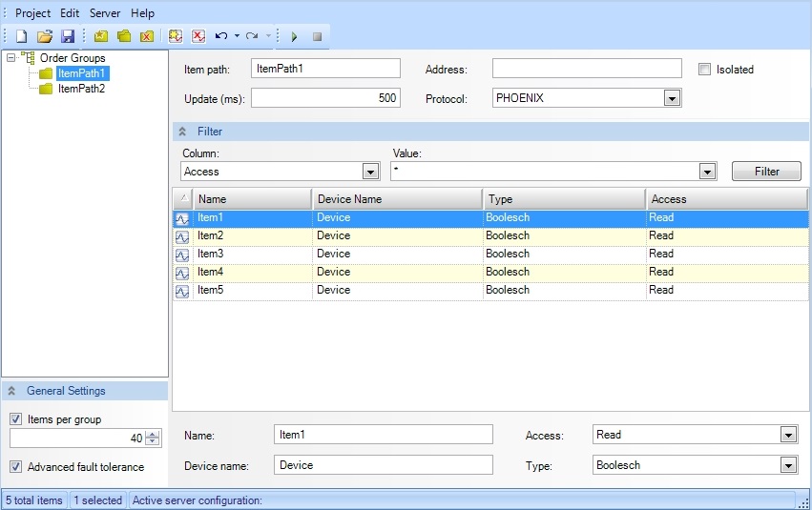Sort the table by Device Name column header
812x510 pixels.
click(396, 199)
